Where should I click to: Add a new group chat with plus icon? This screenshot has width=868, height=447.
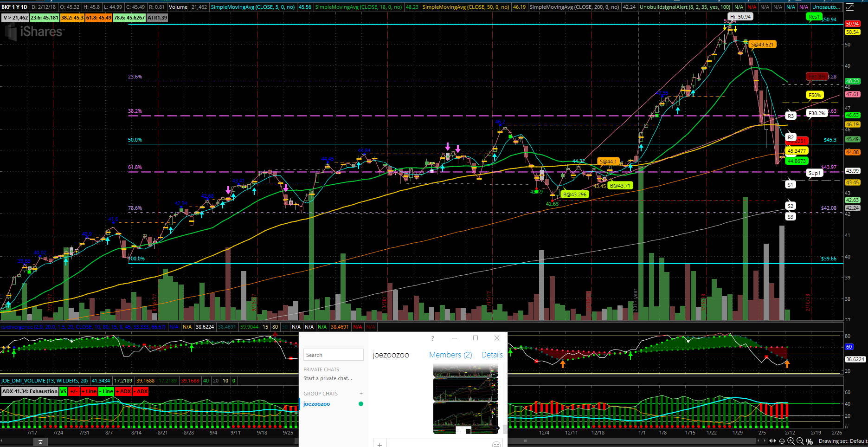pyautogui.click(x=361, y=394)
